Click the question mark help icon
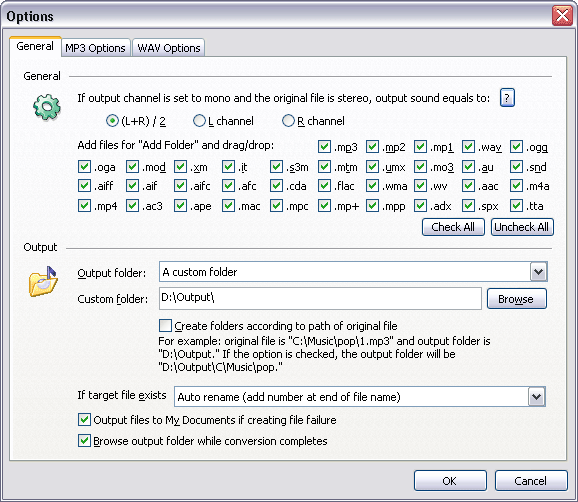This screenshot has height=502, width=578. coord(507,98)
